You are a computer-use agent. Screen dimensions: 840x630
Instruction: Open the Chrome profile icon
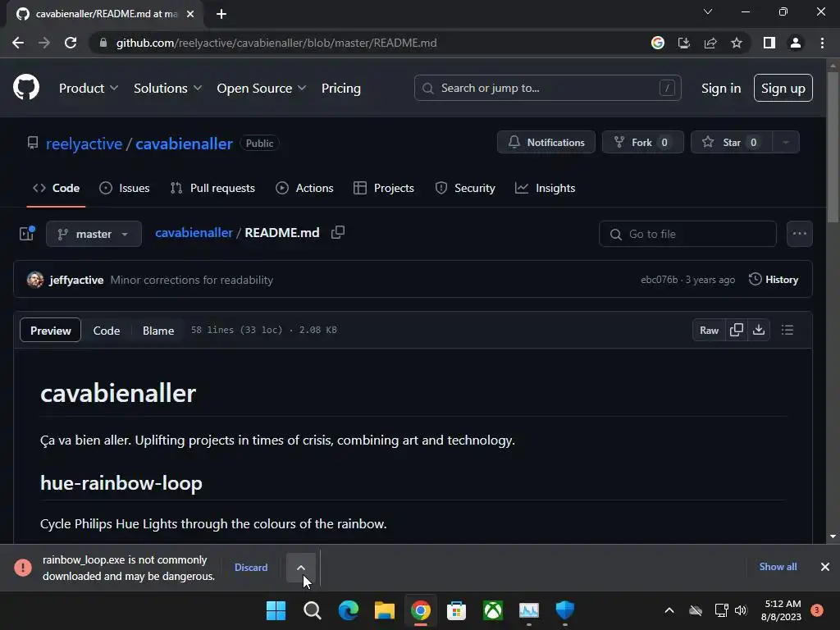click(796, 43)
